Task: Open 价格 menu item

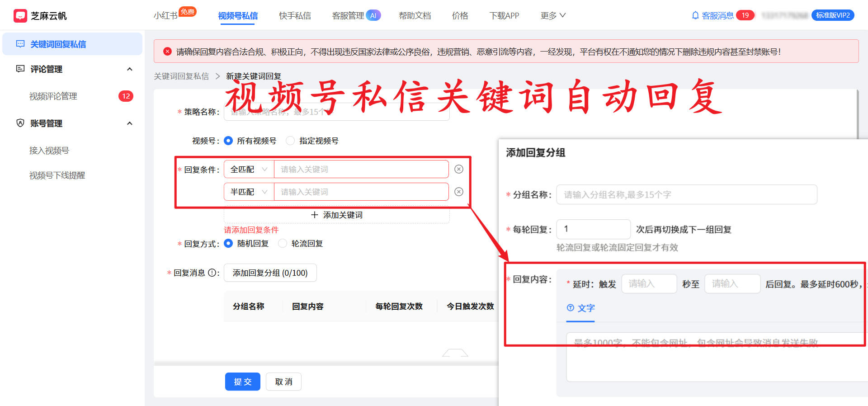Action: [x=460, y=16]
